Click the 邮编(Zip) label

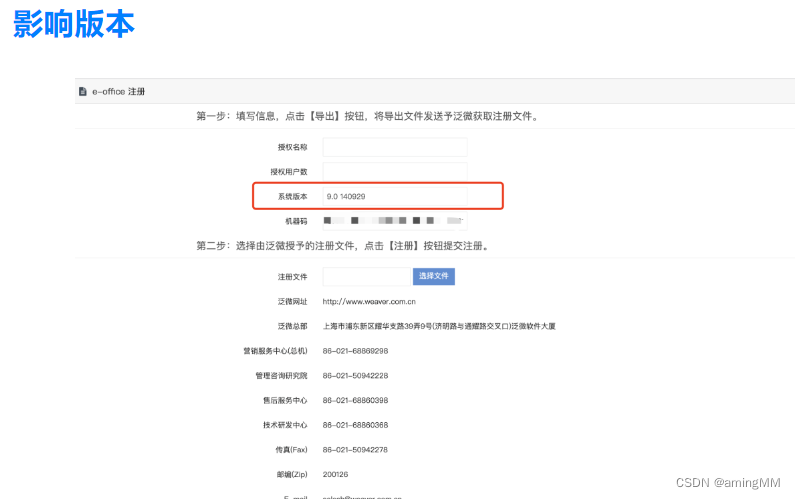[x=292, y=475]
